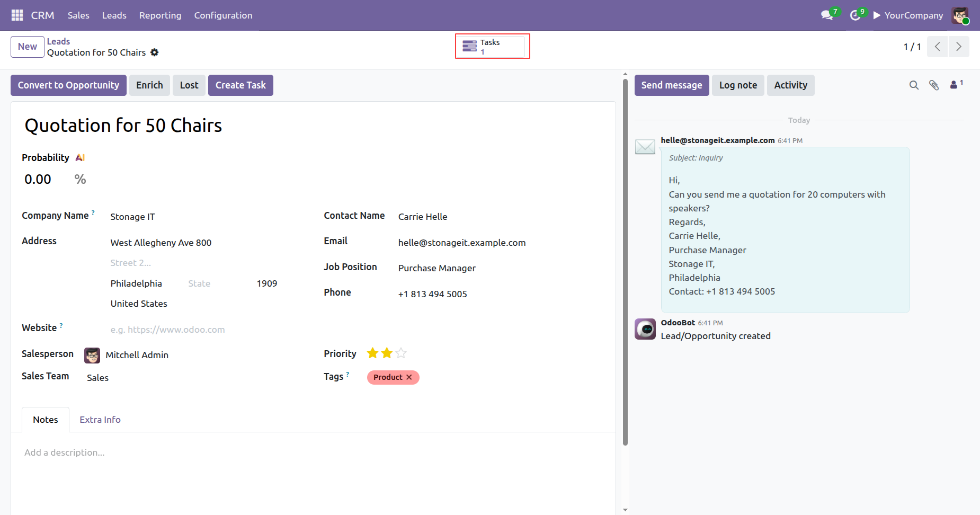Show followers list icon
The width and height of the screenshot is (980, 515).
(x=956, y=84)
